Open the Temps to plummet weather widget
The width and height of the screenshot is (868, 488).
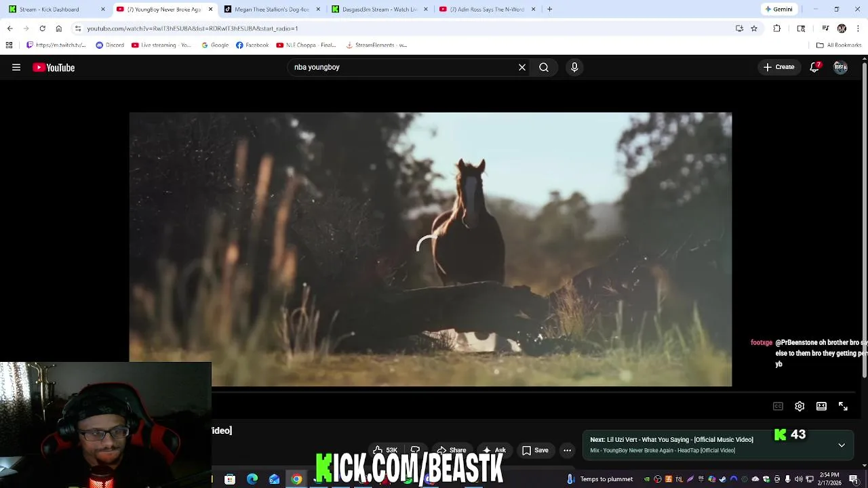coord(600,479)
